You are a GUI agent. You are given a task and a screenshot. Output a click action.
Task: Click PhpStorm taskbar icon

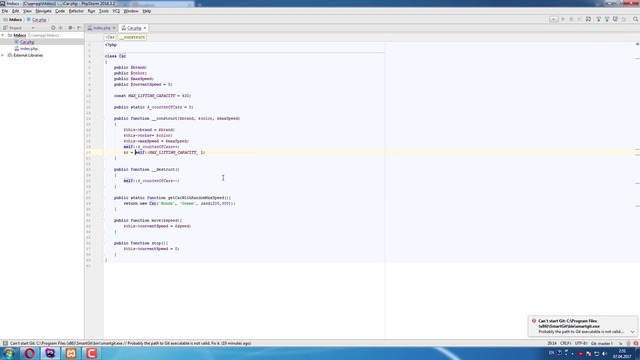(50, 353)
